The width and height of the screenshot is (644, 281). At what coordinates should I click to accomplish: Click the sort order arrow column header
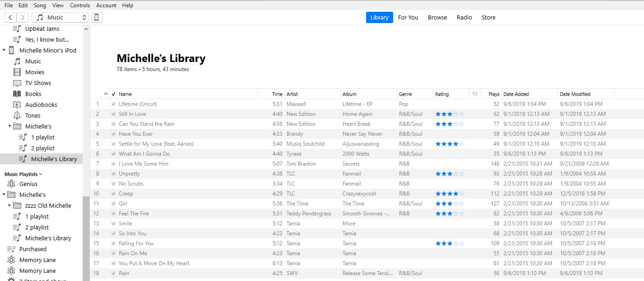tap(106, 94)
